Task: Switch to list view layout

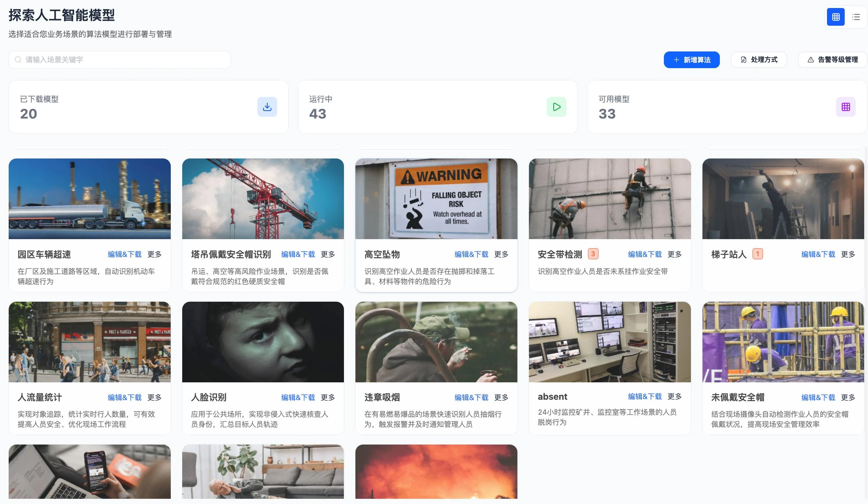Action: (x=856, y=17)
